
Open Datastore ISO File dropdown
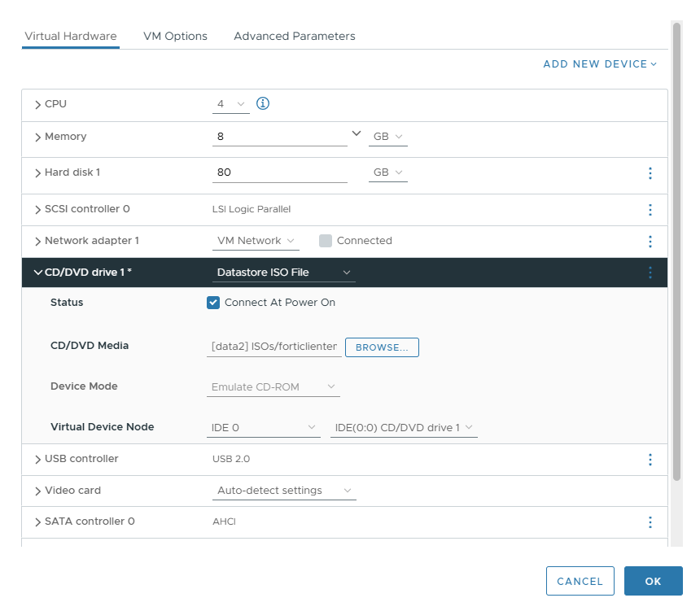click(283, 273)
